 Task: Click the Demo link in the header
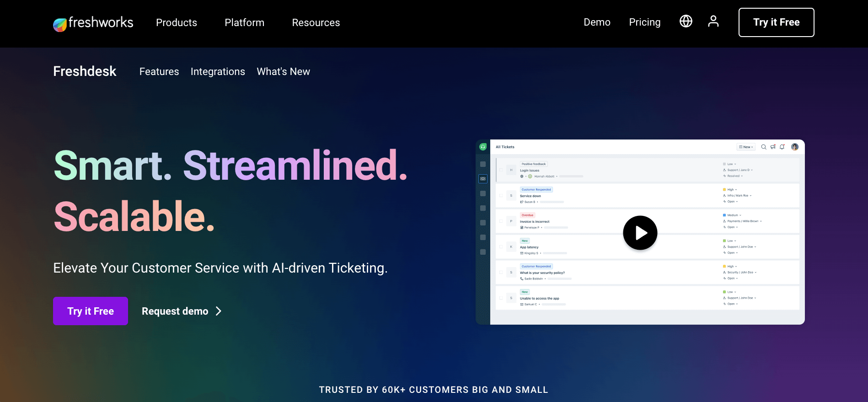[x=597, y=22]
